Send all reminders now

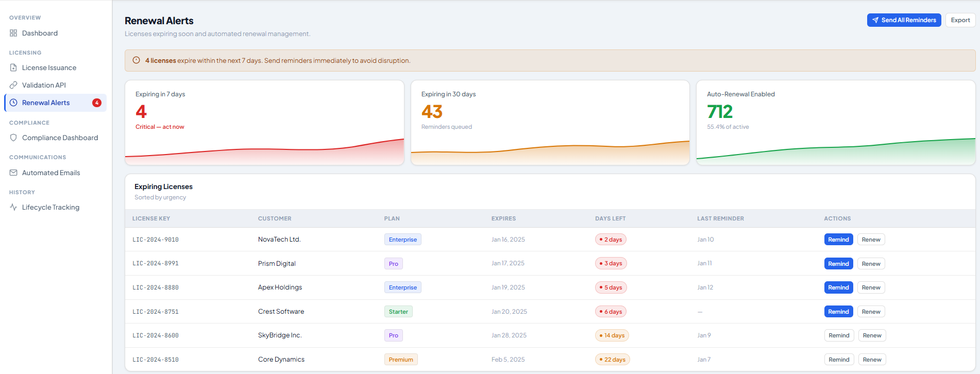904,20
